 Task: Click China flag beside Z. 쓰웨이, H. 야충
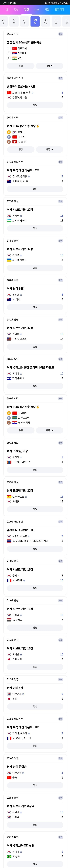click(x=9, y=93)
